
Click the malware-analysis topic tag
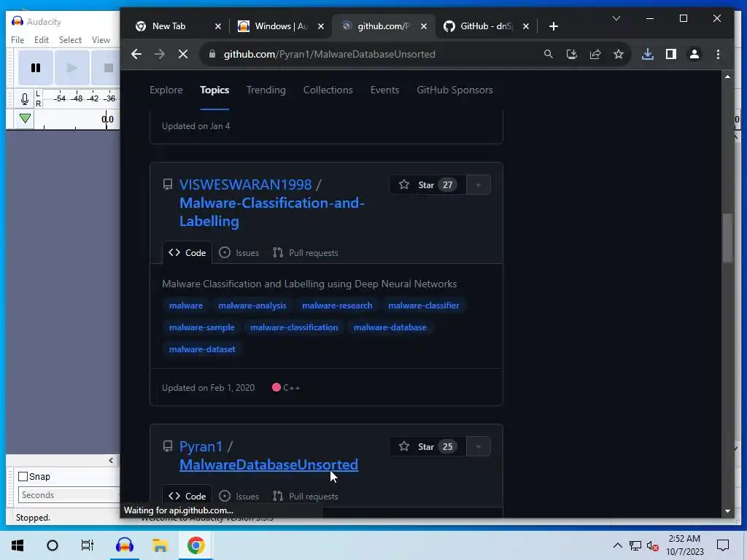pyautogui.click(x=252, y=306)
